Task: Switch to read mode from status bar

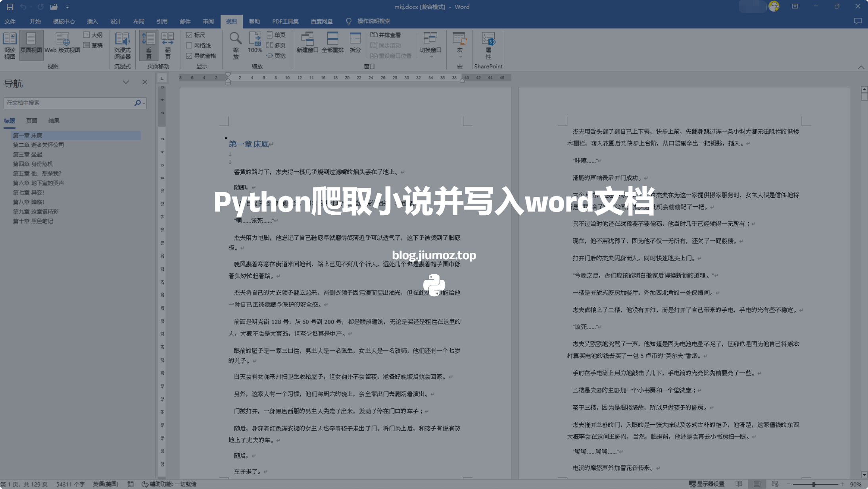Action: pos(739,484)
